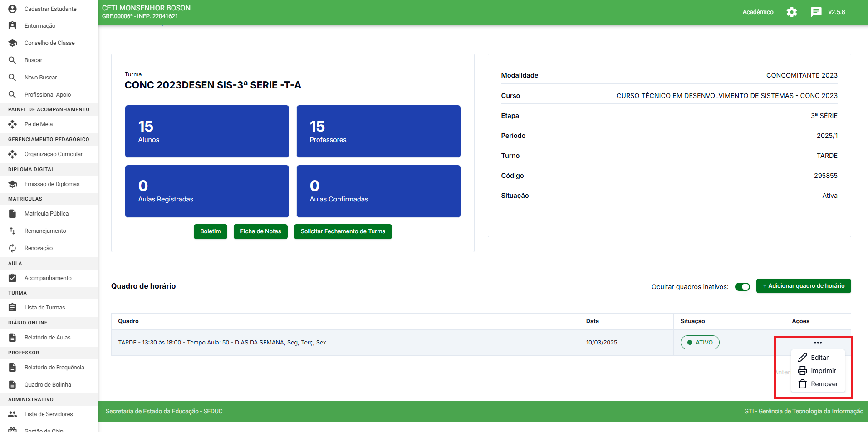868x432 pixels.
Task: Click the Lista de Servidores people icon
Action: point(13,414)
